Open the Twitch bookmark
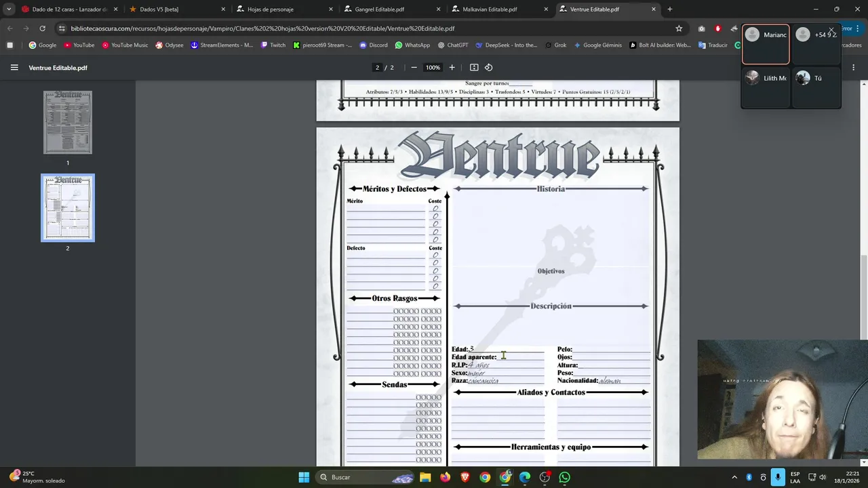This screenshot has width=868, height=488. [x=273, y=45]
